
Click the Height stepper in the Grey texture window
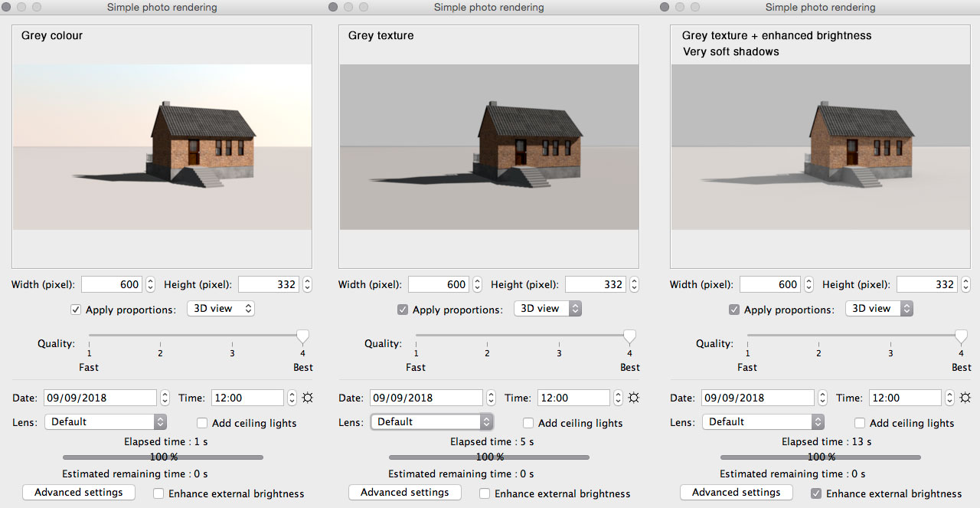[x=634, y=284]
